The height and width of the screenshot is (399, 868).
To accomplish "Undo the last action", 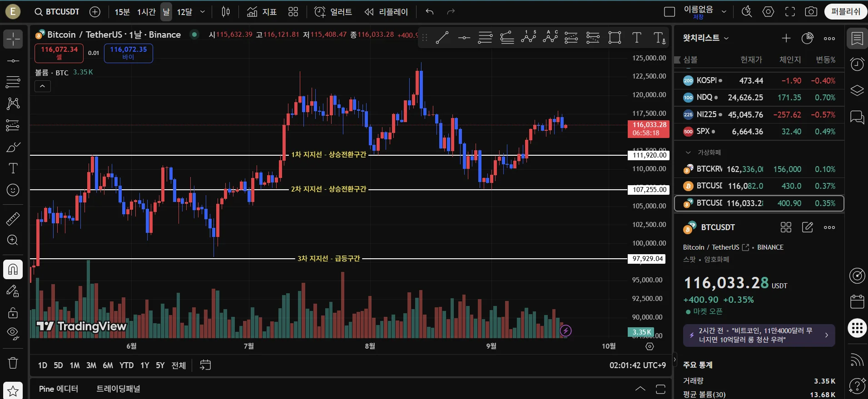I will coord(430,12).
